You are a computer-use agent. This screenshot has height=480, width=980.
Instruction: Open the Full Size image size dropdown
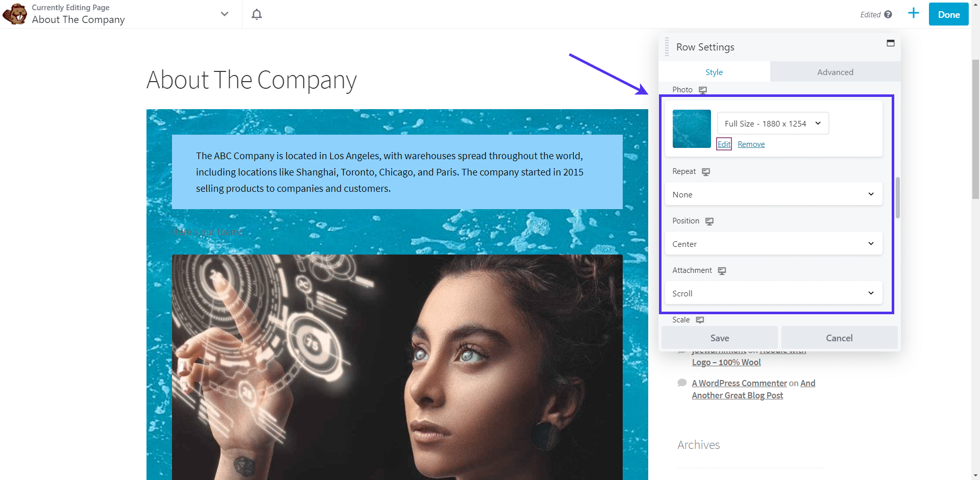[772, 123]
